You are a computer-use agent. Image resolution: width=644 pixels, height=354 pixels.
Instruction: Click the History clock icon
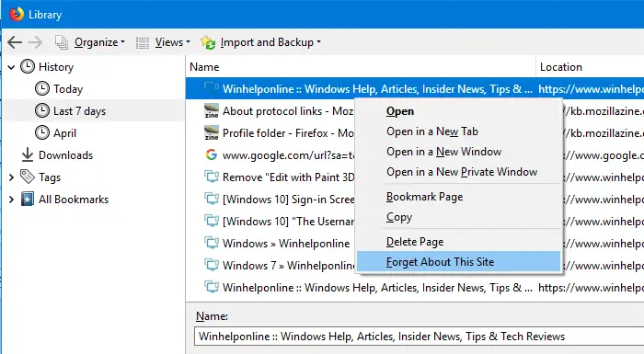[28, 66]
